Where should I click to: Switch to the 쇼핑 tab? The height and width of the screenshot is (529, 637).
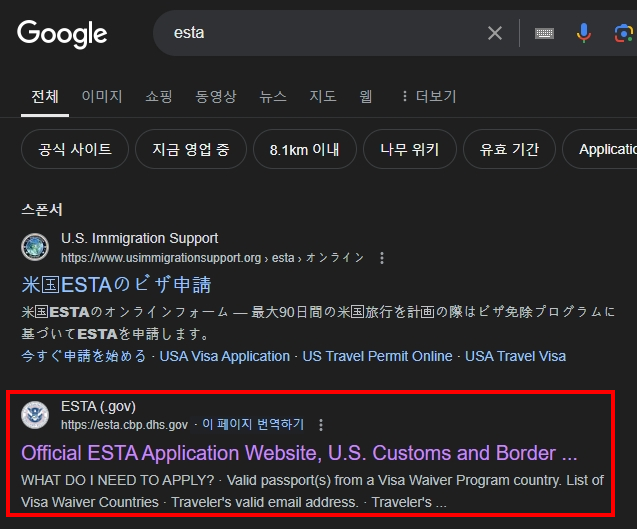tap(159, 97)
